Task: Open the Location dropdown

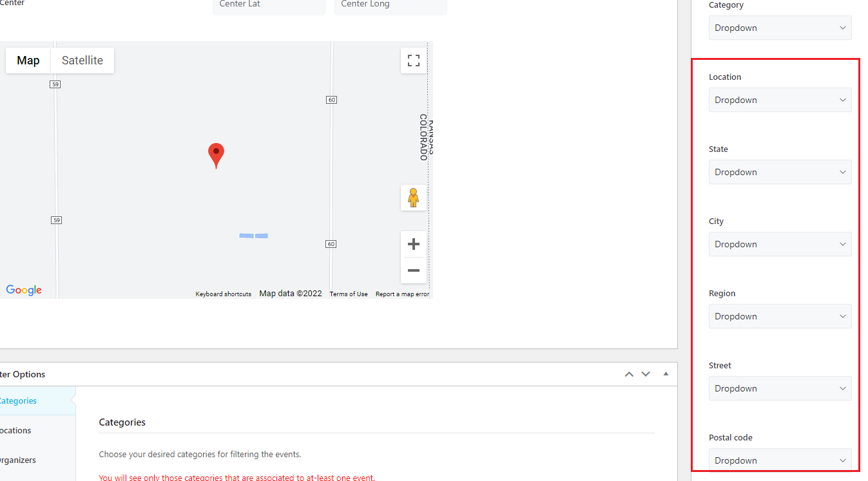Action: point(780,100)
